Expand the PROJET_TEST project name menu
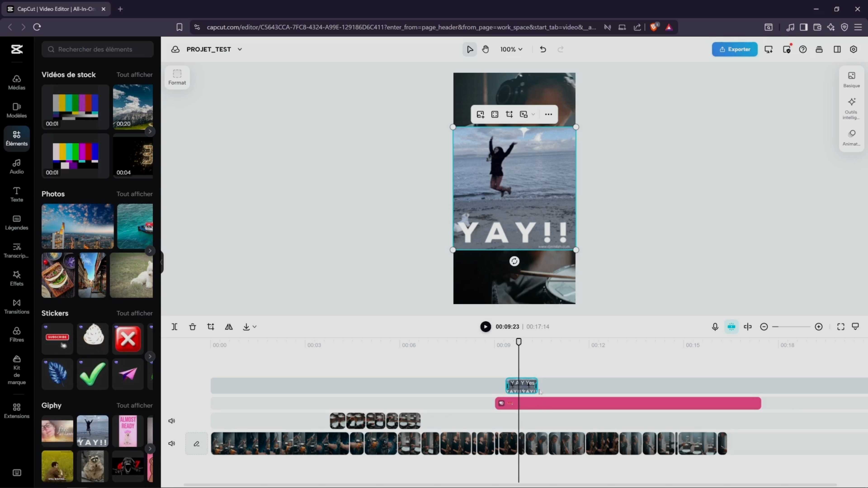 point(240,49)
